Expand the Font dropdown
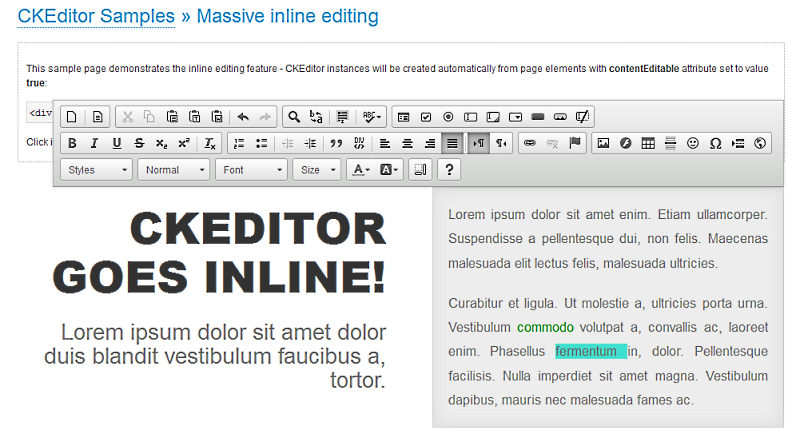Screen dimensions: 800x438 point(252,170)
